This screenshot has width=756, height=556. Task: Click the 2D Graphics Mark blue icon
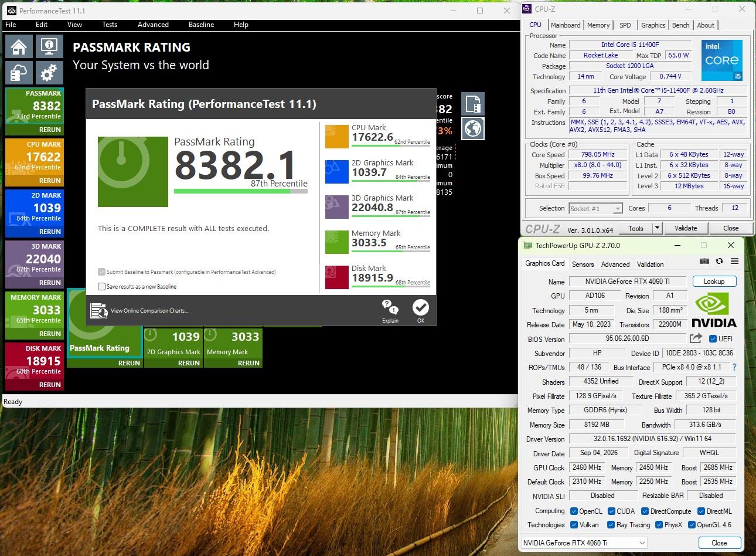337,171
